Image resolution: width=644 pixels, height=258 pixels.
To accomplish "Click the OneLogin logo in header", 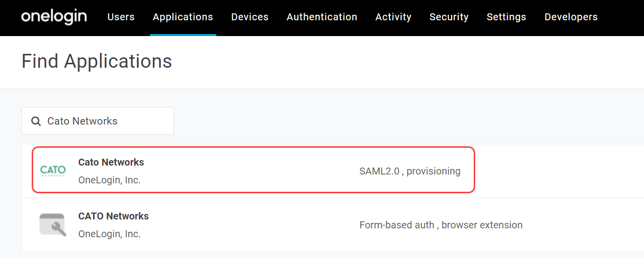I will pos(54,17).
